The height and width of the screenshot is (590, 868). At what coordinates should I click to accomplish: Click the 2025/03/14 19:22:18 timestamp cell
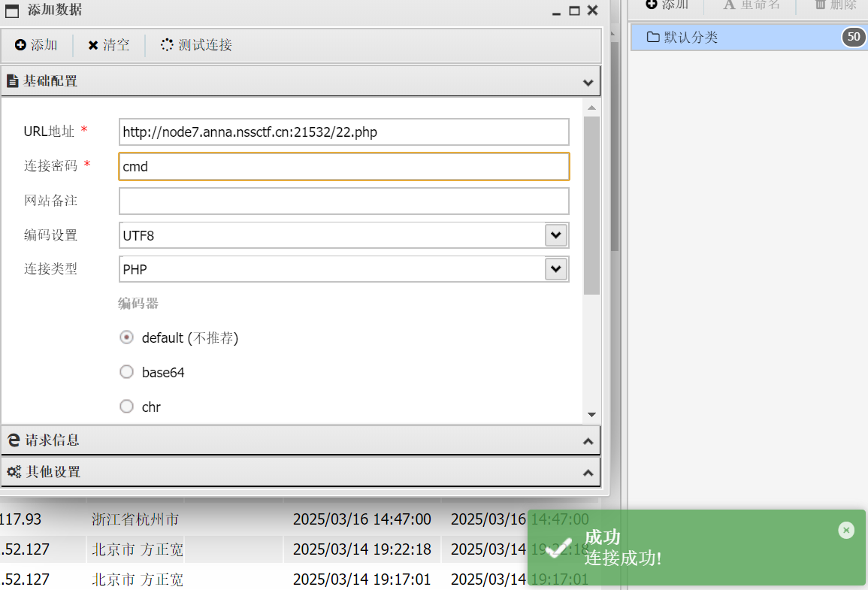click(362, 549)
